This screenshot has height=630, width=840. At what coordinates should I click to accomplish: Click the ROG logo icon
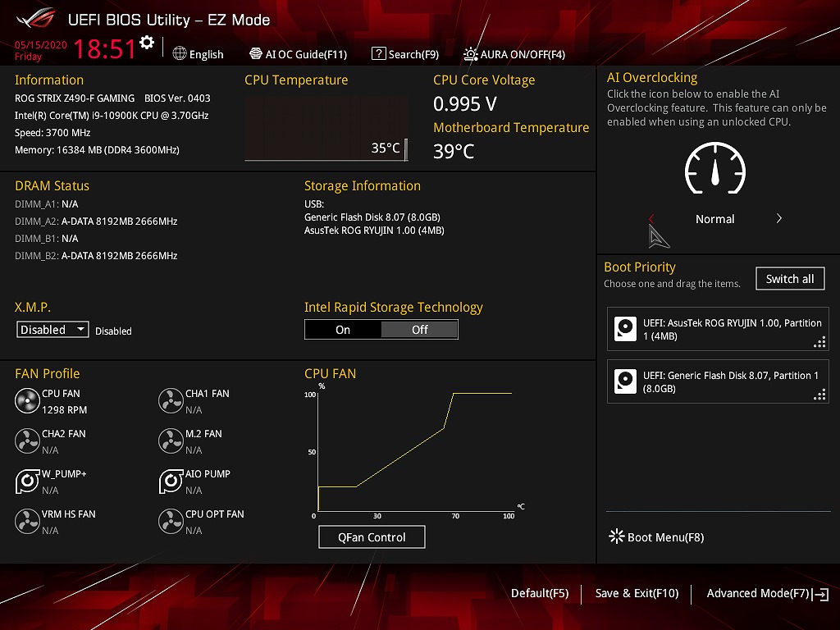[x=36, y=20]
